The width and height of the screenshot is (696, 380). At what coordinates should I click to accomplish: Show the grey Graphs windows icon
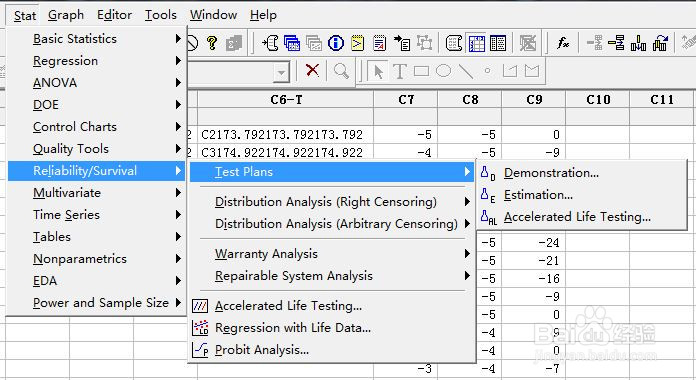point(314,43)
